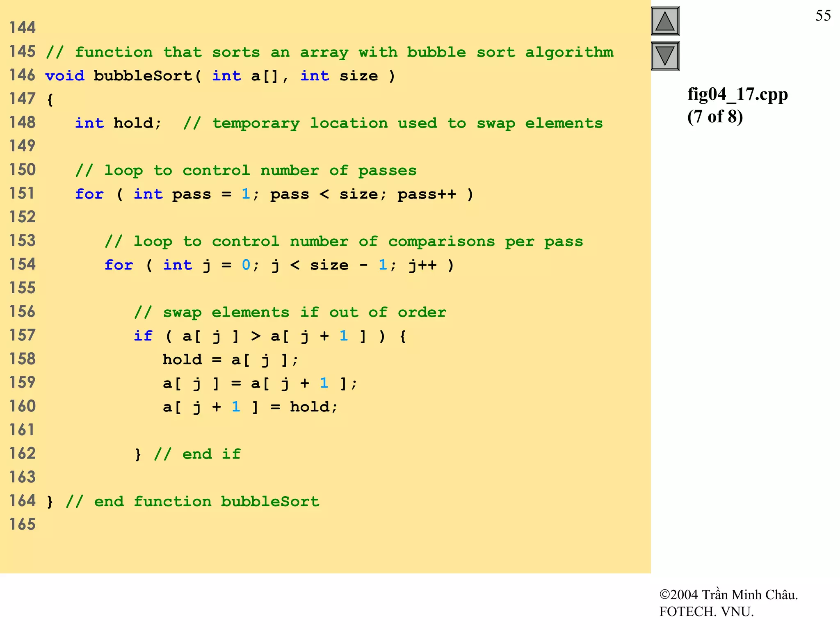840x630 pixels.
Task: Select the fig04_17.cpp file name label
Action: [737, 94]
